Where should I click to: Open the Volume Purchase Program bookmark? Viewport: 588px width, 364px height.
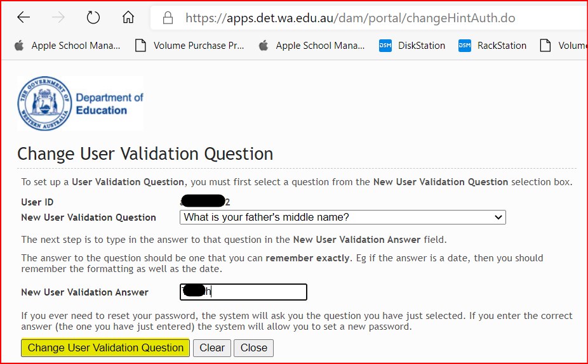pos(190,46)
